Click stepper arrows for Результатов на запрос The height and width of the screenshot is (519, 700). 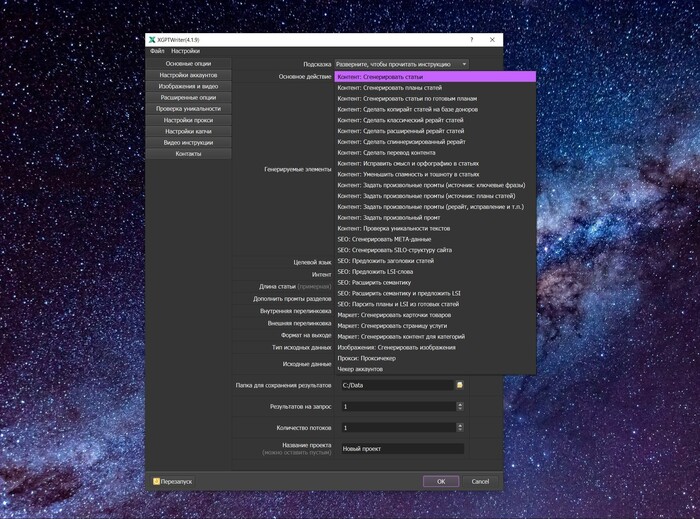click(x=459, y=406)
